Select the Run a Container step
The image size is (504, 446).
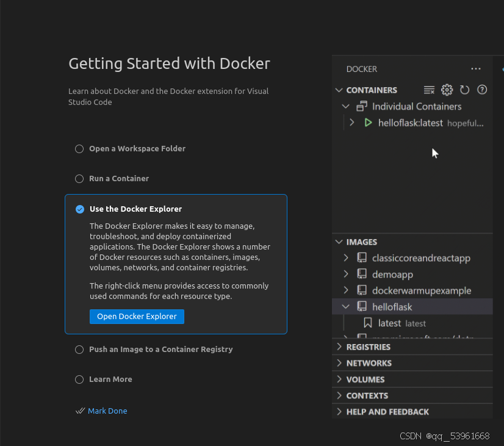click(x=118, y=178)
